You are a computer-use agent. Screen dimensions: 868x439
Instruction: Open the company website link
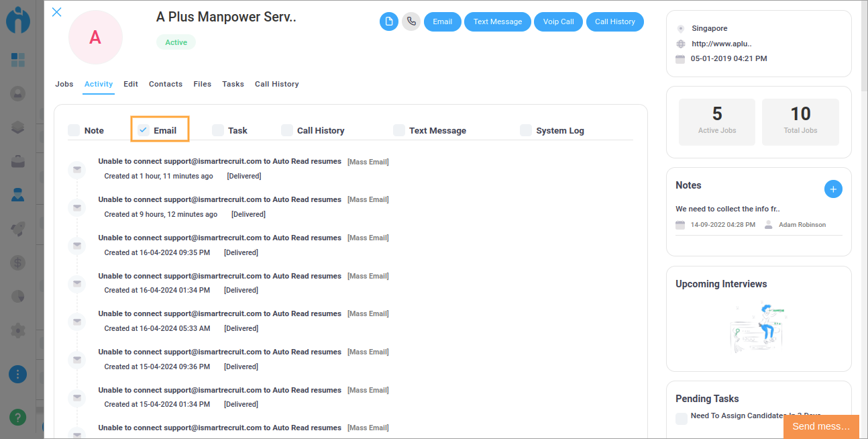(x=721, y=44)
